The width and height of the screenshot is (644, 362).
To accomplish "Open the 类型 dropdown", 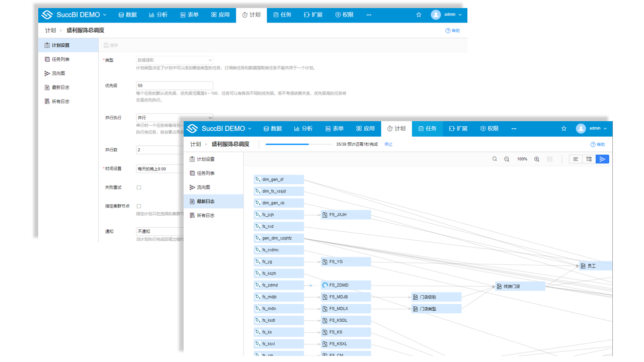I will pos(174,60).
